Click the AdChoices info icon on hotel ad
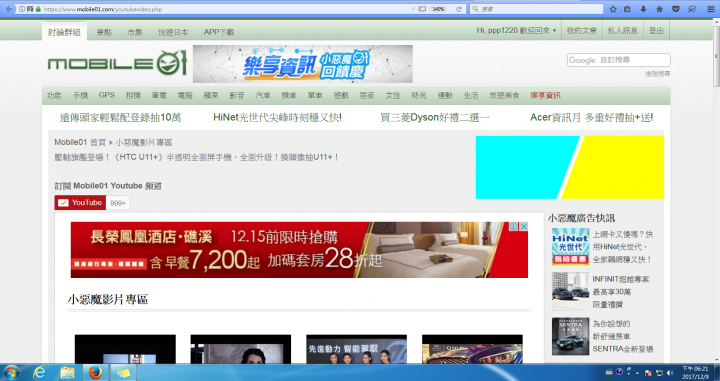 [x=513, y=226]
